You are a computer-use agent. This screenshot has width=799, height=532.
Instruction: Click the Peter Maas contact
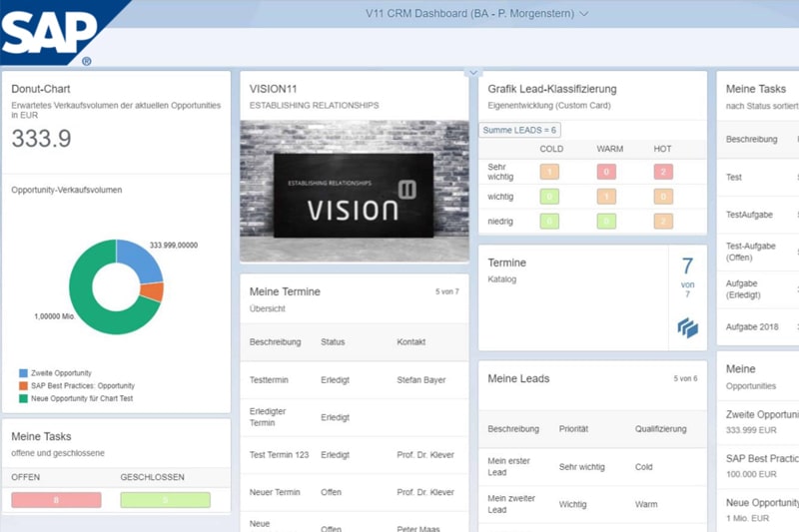click(x=417, y=528)
